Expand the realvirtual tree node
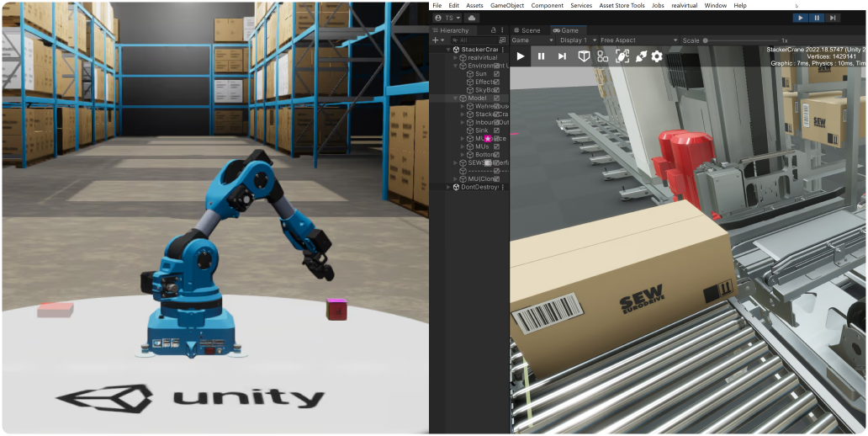 click(x=456, y=57)
